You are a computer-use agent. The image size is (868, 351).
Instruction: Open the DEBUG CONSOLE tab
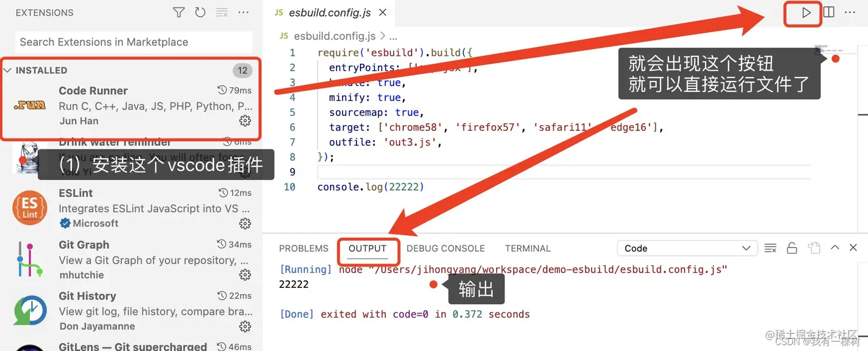445,249
